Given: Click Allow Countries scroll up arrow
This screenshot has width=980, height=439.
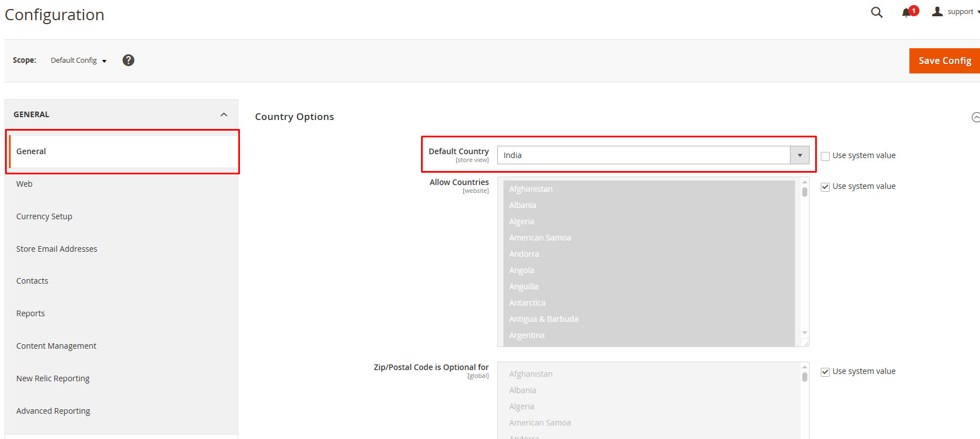Looking at the screenshot, I should [805, 182].
